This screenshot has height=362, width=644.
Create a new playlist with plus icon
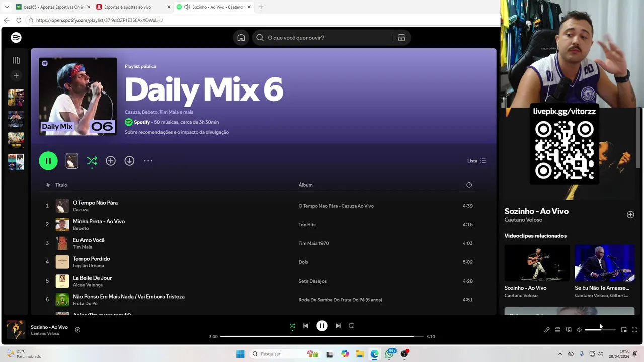pos(16,76)
